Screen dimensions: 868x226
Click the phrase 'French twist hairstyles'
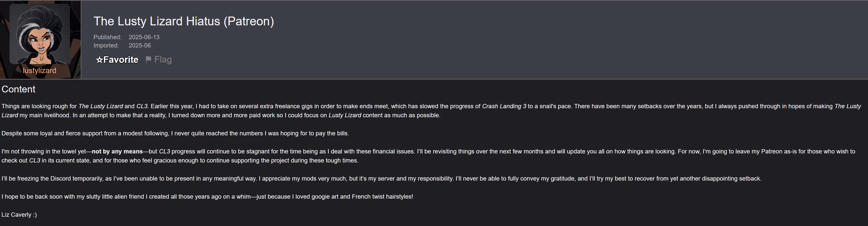pyautogui.click(x=381, y=197)
